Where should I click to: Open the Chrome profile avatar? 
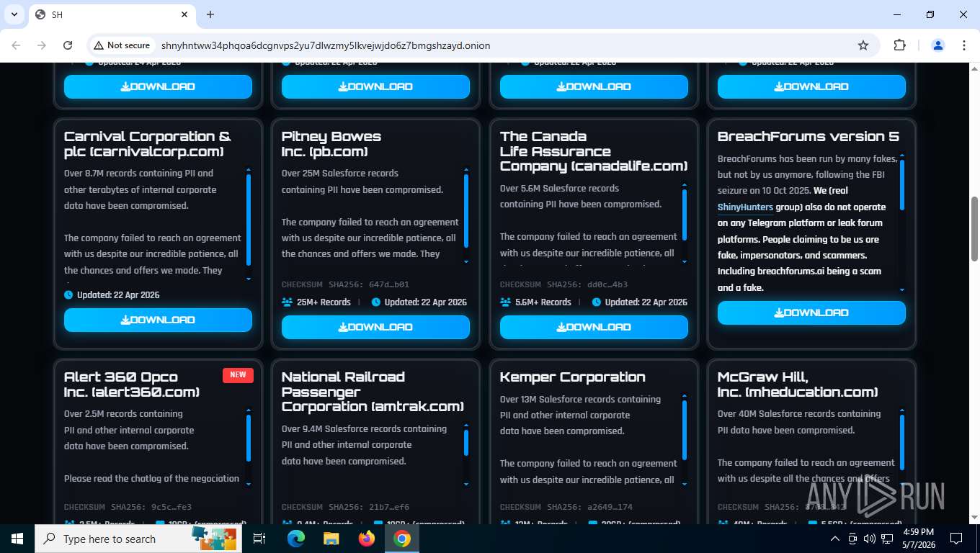coord(938,45)
